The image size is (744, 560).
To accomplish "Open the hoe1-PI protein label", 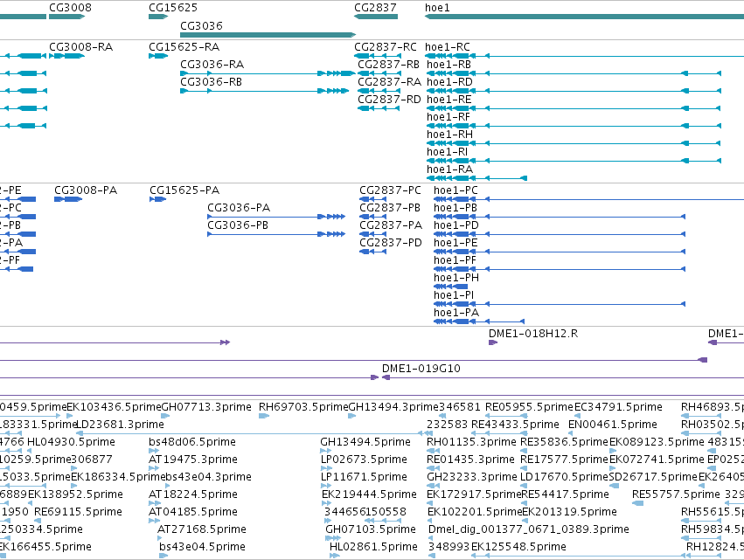I will [454, 295].
